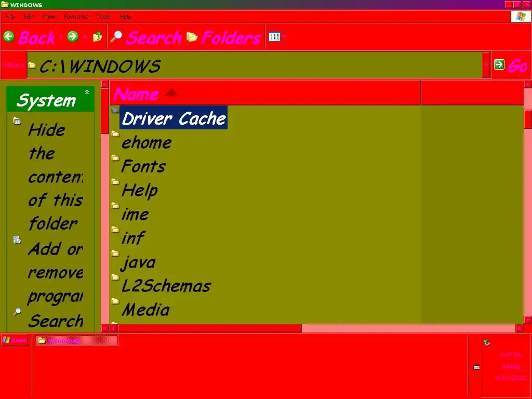Click the Windows flag logo at menu bar end
The image size is (532, 399).
521,17
